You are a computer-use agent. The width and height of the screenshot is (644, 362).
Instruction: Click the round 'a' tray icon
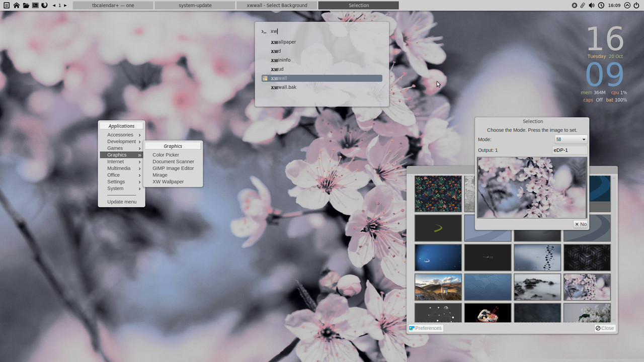point(575,6)
